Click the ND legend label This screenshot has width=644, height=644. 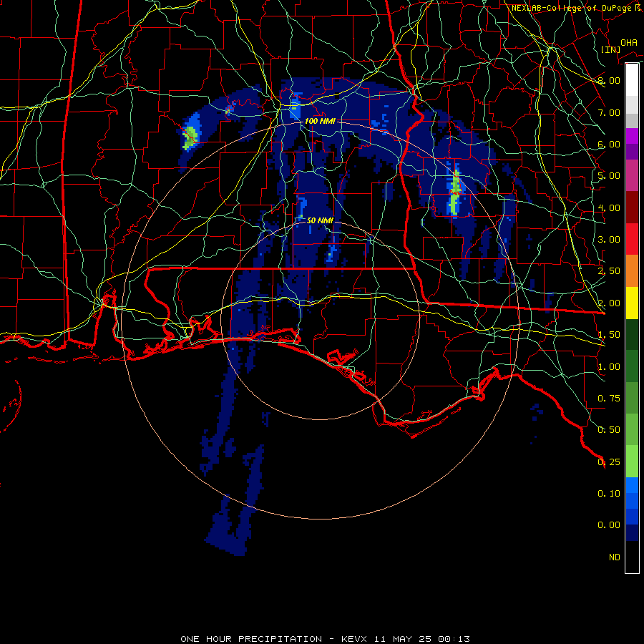tap(615, 557)
